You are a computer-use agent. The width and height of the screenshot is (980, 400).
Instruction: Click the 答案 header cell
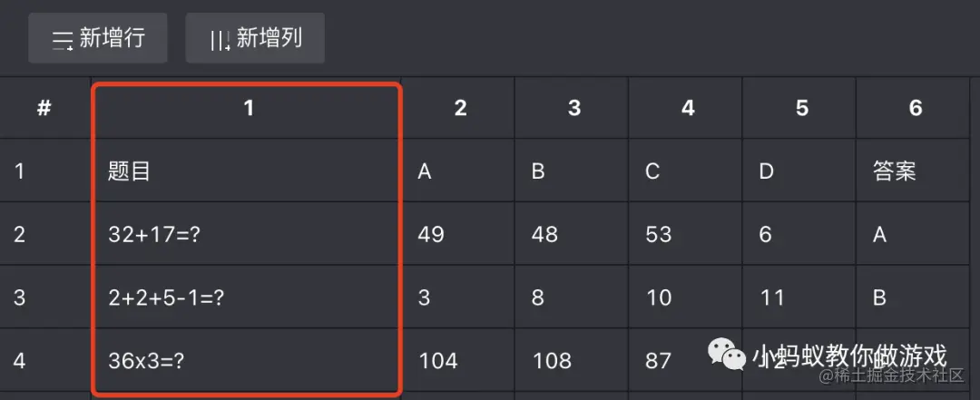(913, 171)
